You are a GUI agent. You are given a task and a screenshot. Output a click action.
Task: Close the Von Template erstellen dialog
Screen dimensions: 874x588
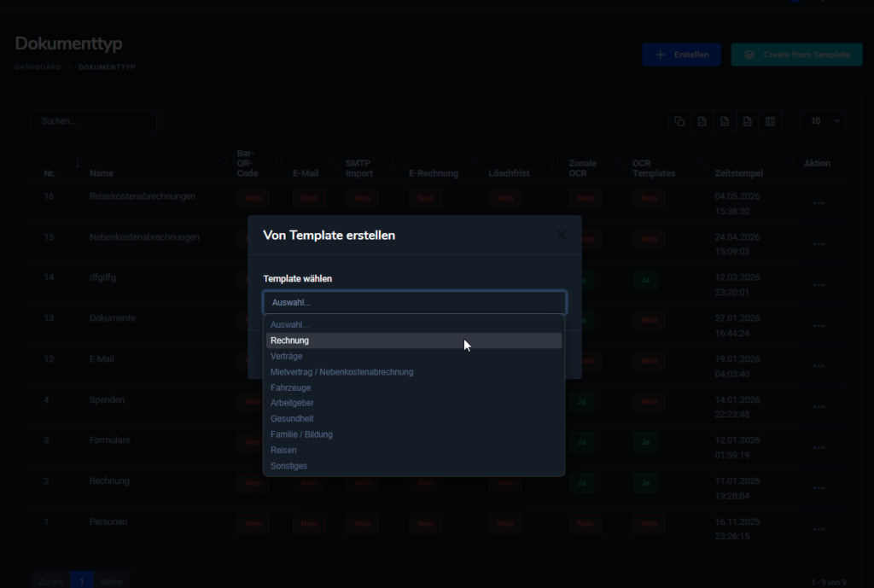point(562,236)
